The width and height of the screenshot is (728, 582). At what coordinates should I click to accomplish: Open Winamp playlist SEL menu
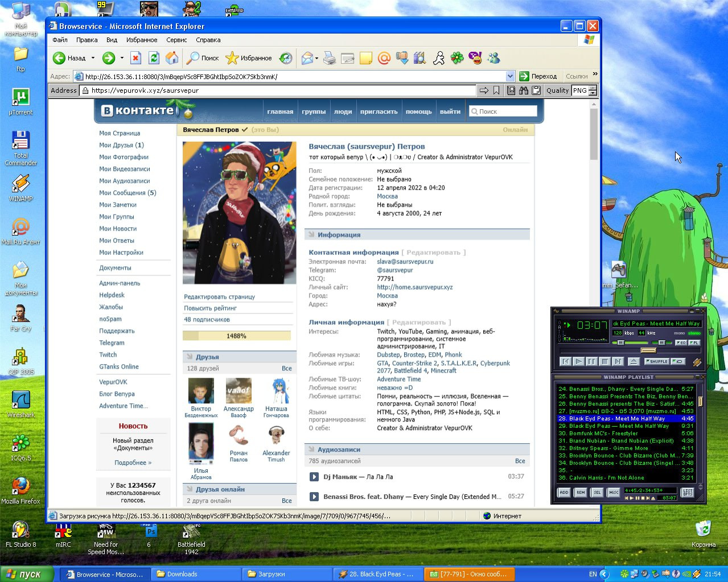pos(597,493)
